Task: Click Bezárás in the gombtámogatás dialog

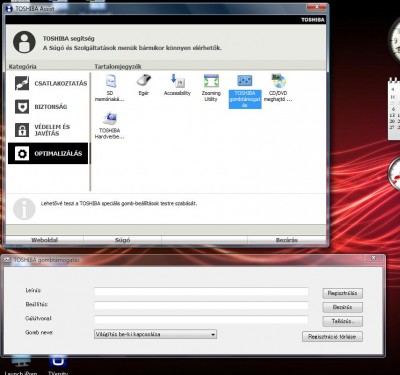Action: 343,307
